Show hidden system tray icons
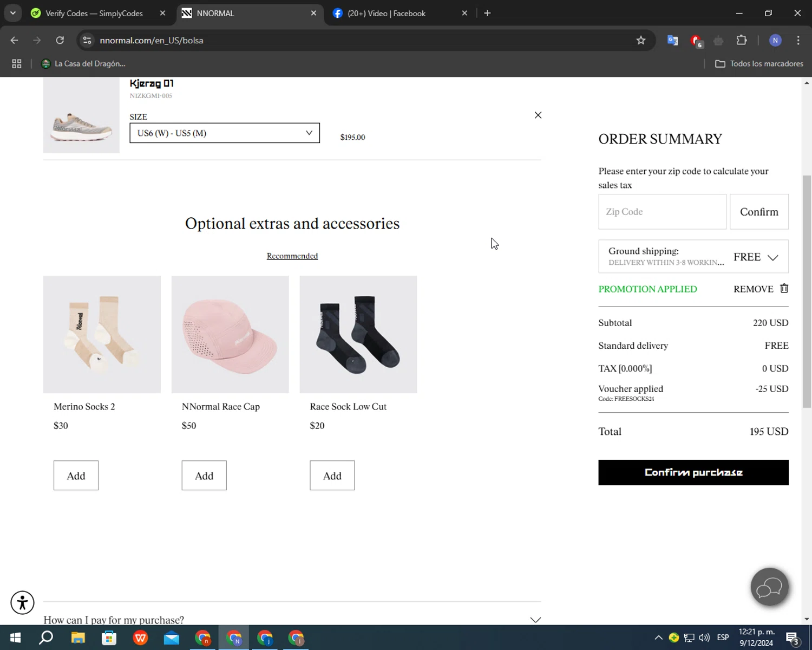 pos(658,638)
